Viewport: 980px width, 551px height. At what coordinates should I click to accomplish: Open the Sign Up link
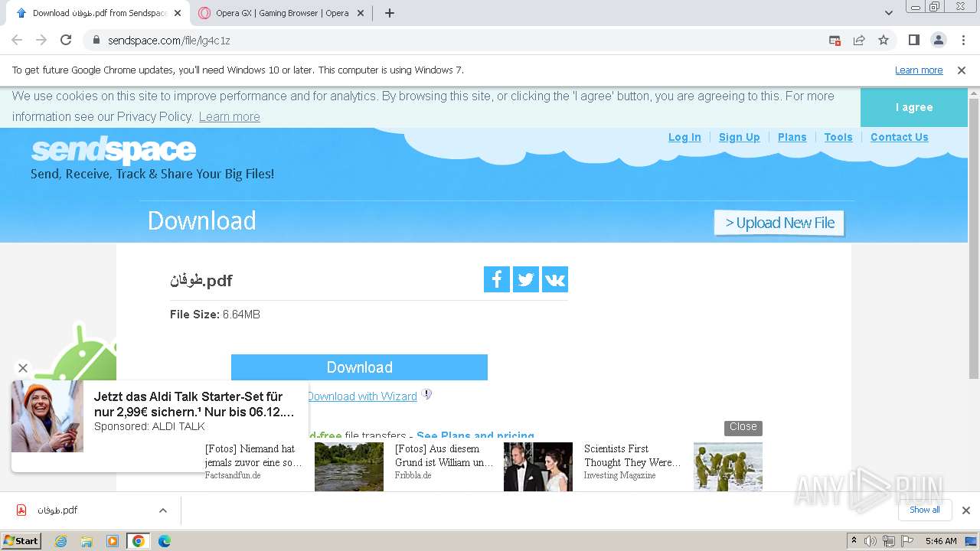pyautogui.click(x=739, y=137)
